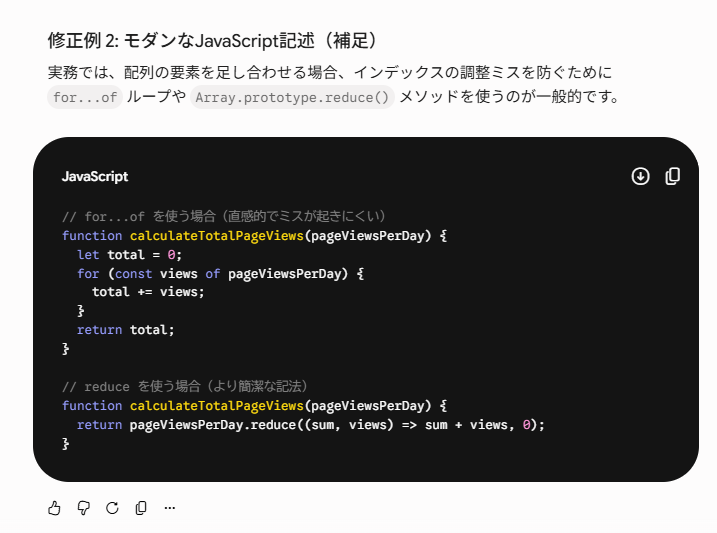Give the response a thumbs up
The width and height of the screenshot is (717, 533).
(x=54, y=508)
